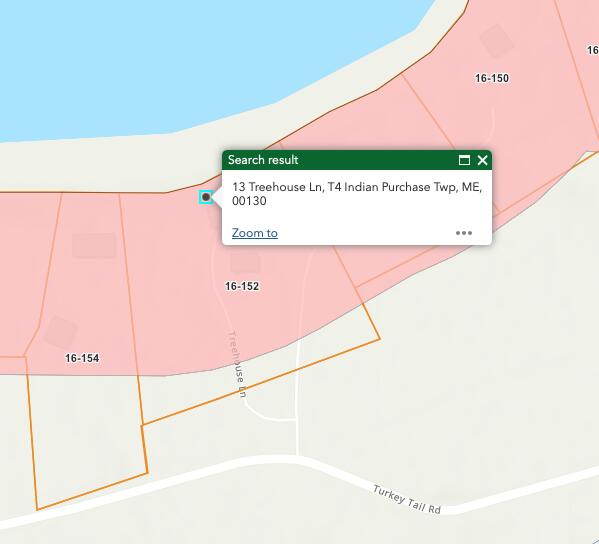Maximize the Search result popup

point(464,160)
